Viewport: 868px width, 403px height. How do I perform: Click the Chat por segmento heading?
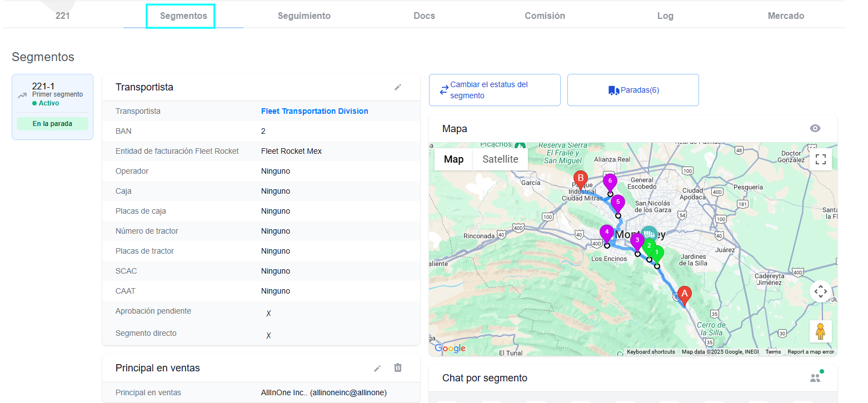point(485,378)
